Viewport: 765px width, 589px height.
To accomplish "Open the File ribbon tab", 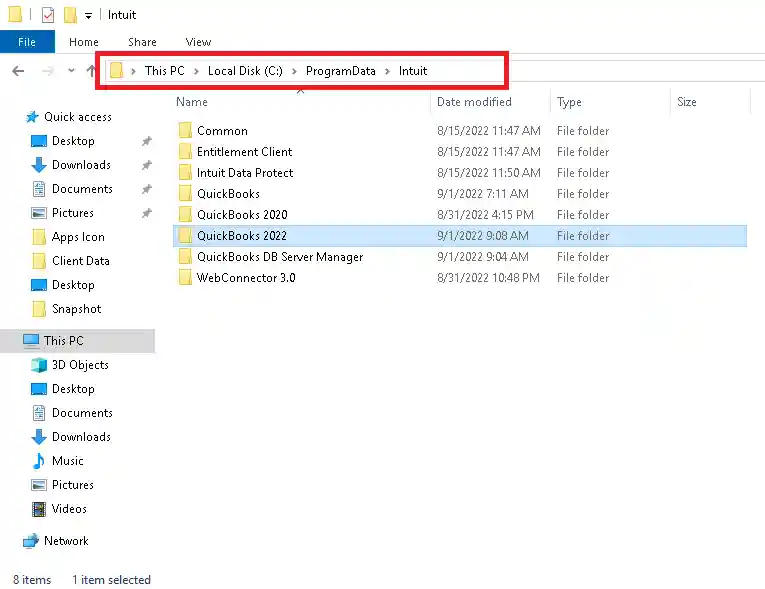I will click(x=27, y=42).
